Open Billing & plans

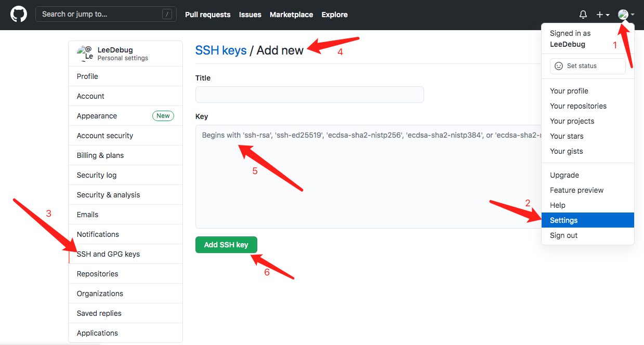(x=125, y=155)
